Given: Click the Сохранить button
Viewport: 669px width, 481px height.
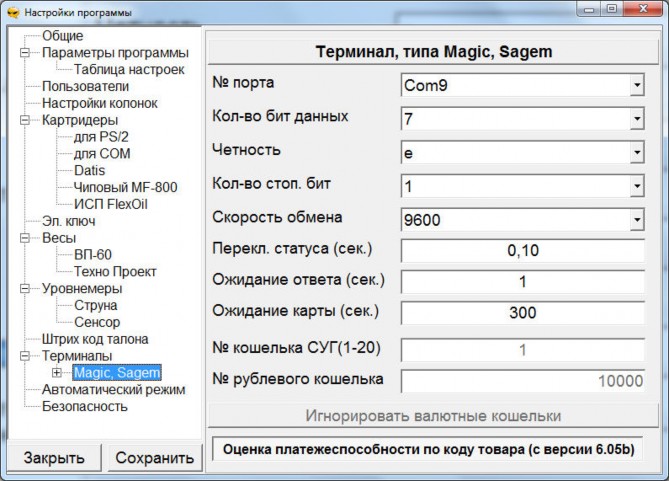Looking at the screenshot, I should coord(154,458).
